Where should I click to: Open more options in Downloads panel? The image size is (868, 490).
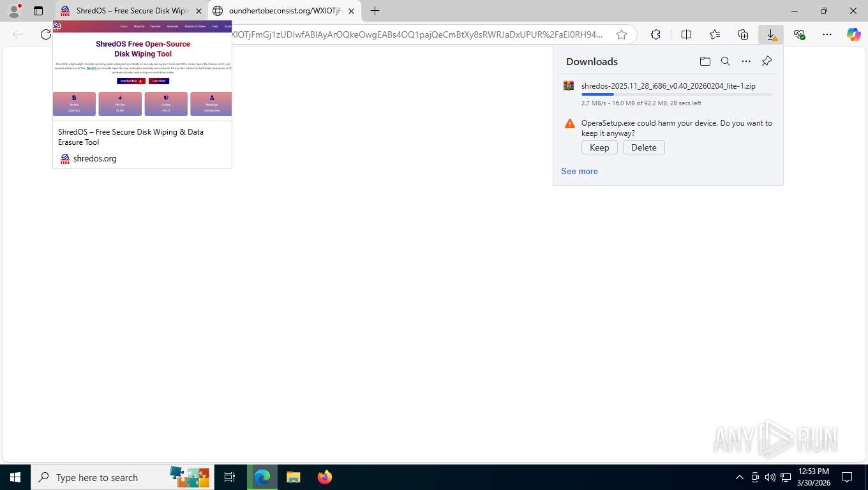(746, 61)
